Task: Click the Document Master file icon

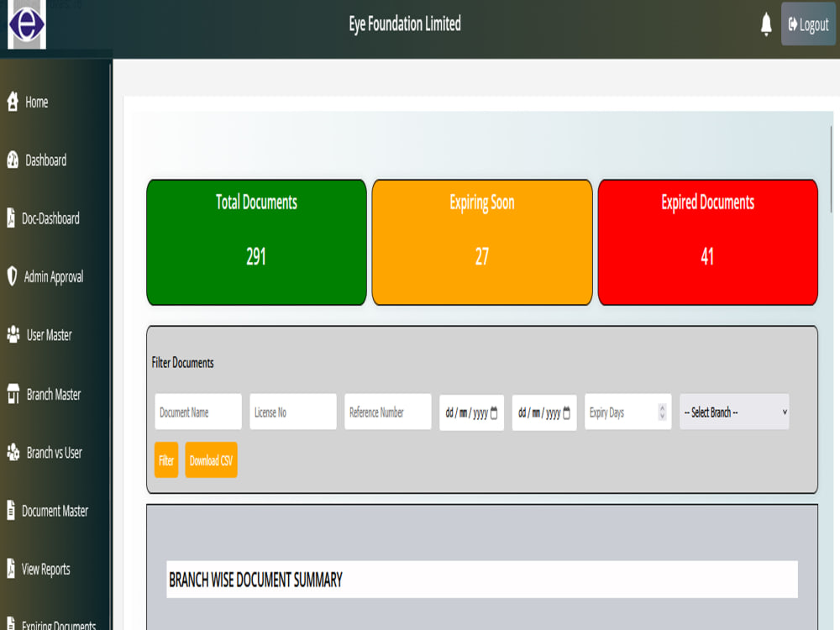Action: pos(11,510)
